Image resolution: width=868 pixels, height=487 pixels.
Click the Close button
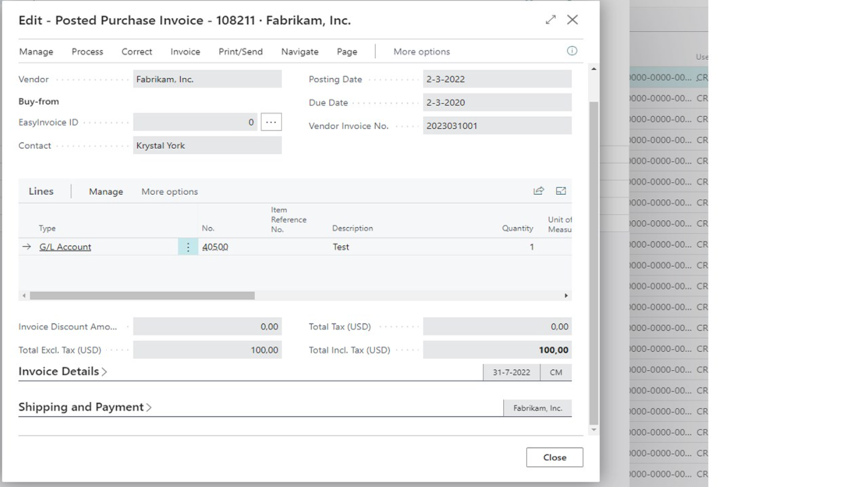(554, 457)
